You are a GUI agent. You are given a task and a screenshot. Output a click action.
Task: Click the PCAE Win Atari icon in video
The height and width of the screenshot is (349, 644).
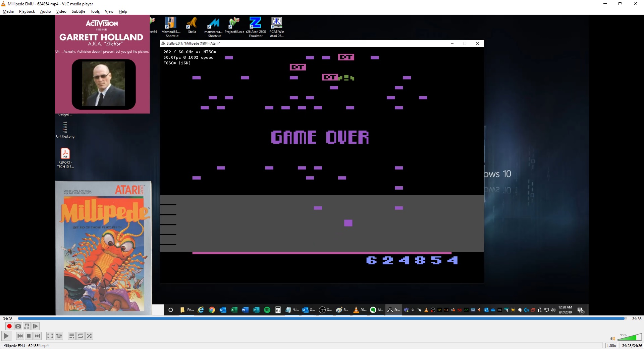coord(277,27)
